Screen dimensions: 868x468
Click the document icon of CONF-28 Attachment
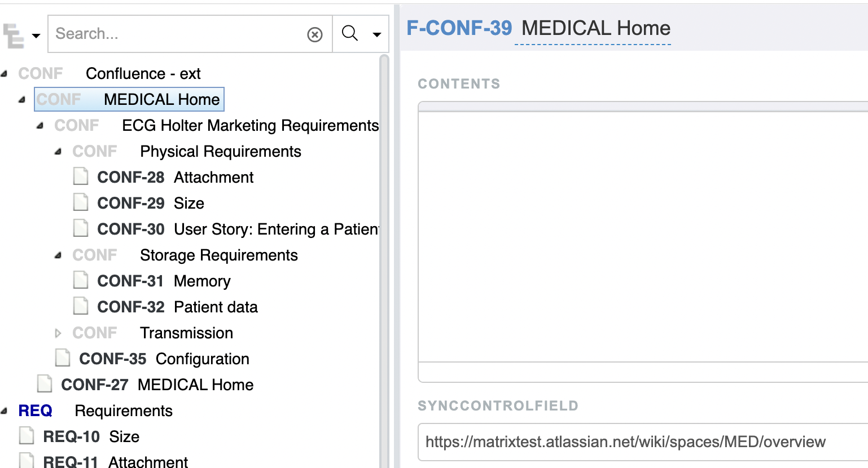click(x=81, y=176)
